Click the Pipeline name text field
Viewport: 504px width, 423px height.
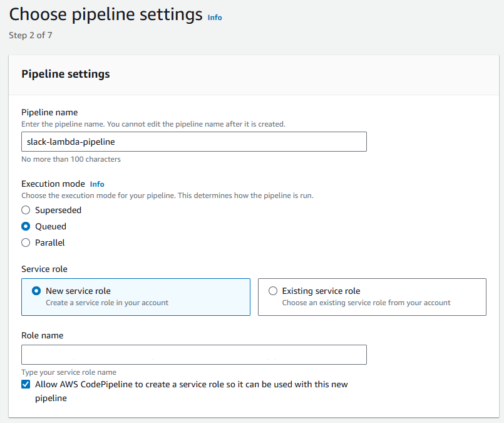pos(193,142)
